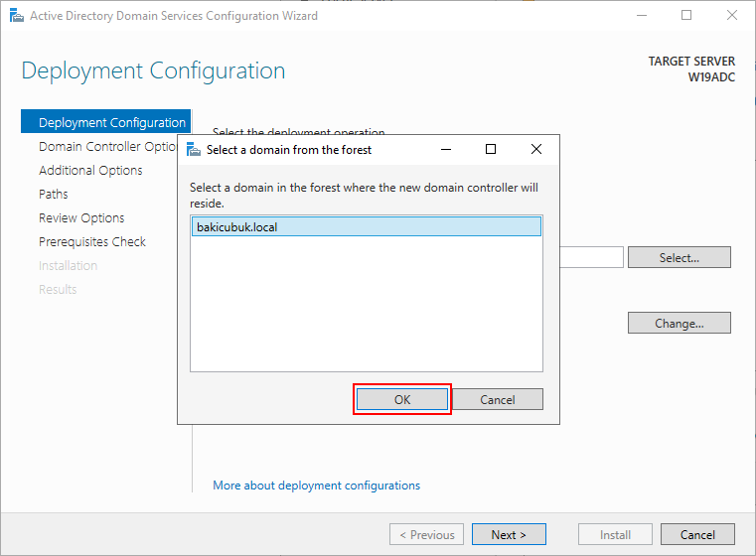Cancel the configuration wizard
Screen dimensions: 756x556
[697, 534]
